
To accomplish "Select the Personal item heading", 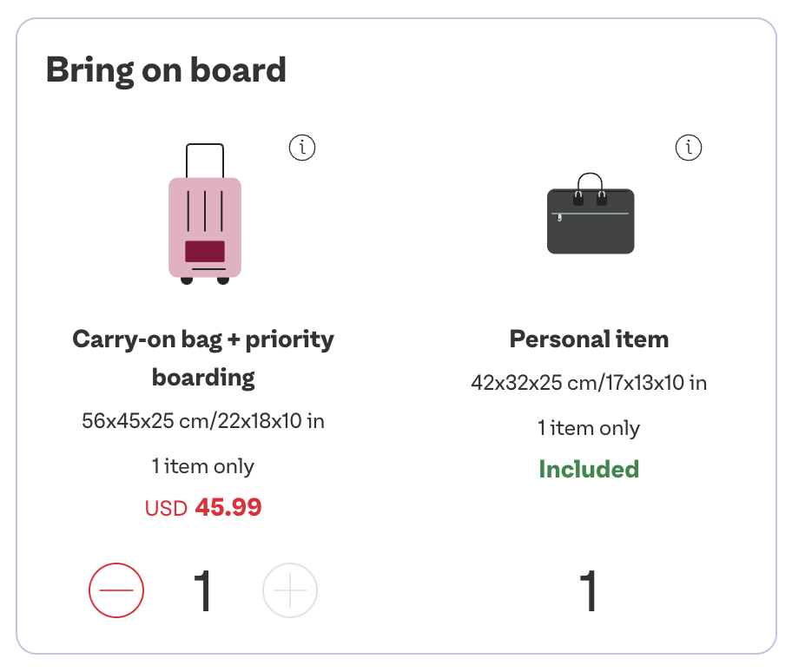I will (589, 339).
